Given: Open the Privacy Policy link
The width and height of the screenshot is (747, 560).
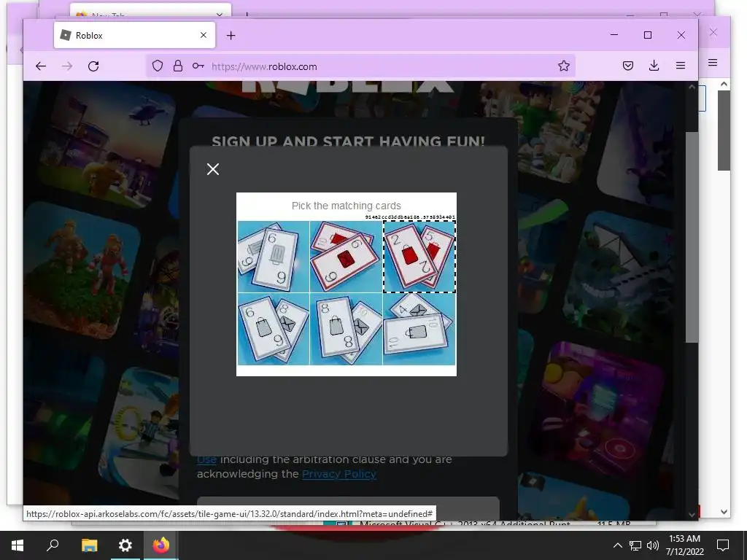Looking at the screenshot, I should pos(339,474).
